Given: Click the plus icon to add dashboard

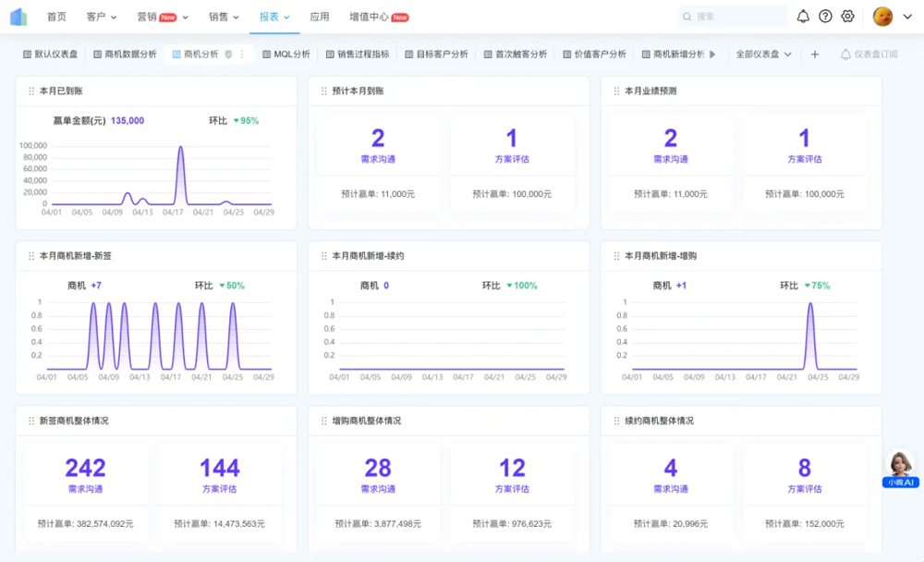Looking at the screenshot, I should point(814,55).
